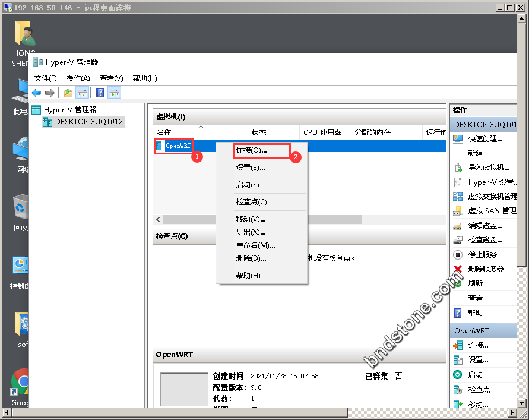This screenshot has width=529, height=420.
Task: Sort by the 状态 column header
Action: tap(274, 132)
